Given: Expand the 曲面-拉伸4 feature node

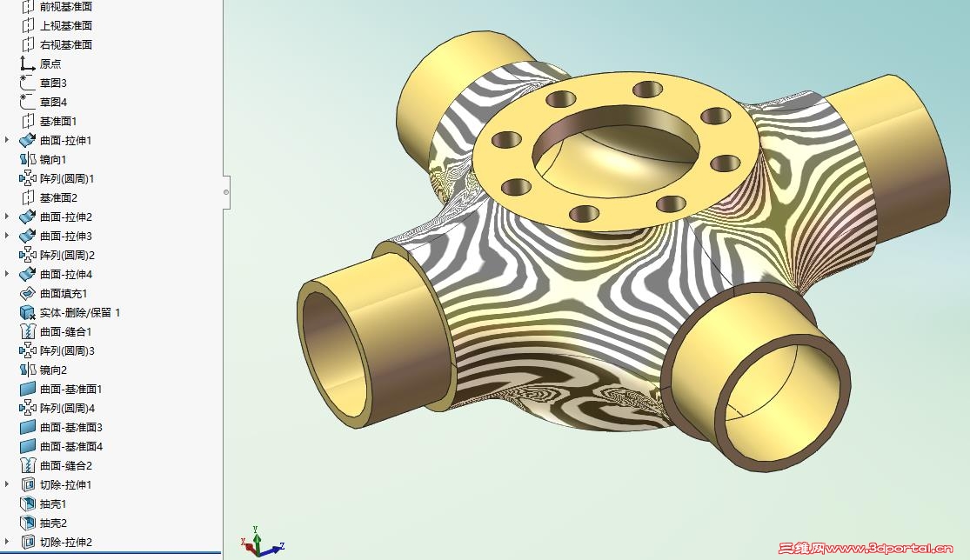Looking at the screenshot, I should pos(7,275).
